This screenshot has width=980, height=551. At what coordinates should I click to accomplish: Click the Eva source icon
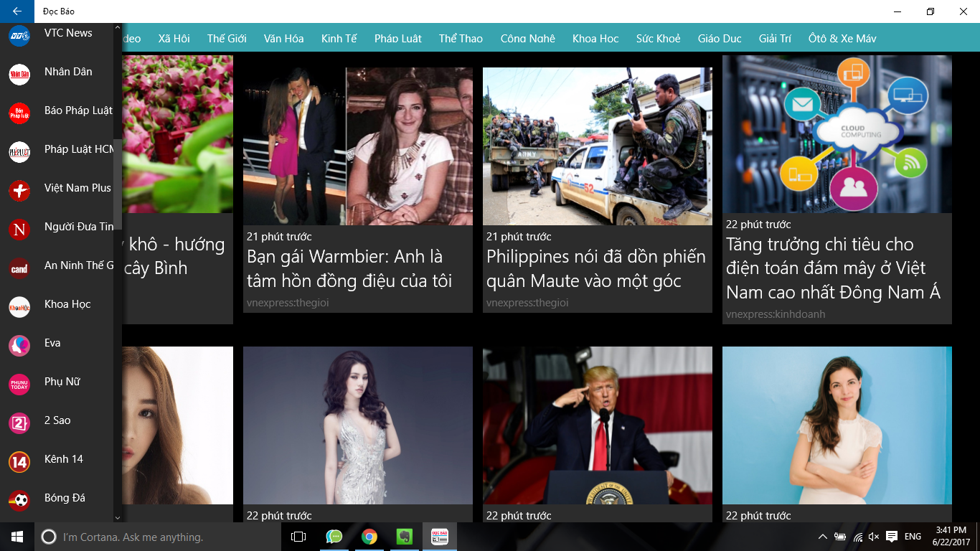click(x=19, y=345)
